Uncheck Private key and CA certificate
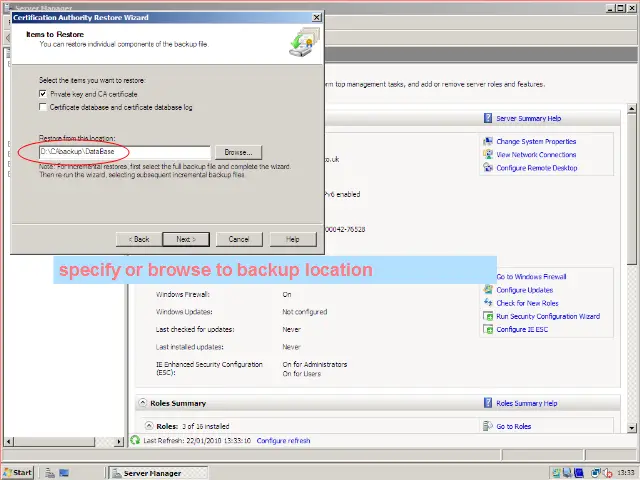Screen dimensions: 640x480 click(43, 93)
